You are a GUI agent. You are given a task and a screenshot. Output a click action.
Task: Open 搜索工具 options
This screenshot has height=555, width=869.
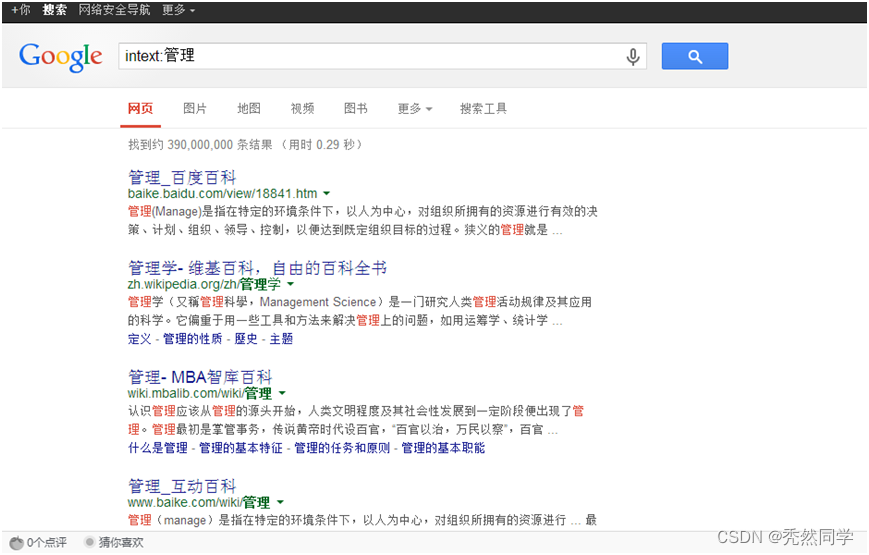click(483, 108)
